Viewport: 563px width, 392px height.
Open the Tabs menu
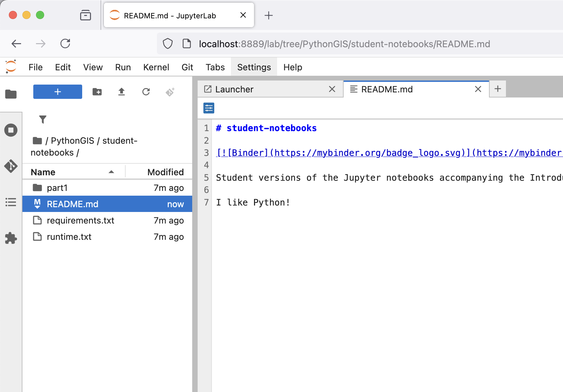[x=215, y=67]
